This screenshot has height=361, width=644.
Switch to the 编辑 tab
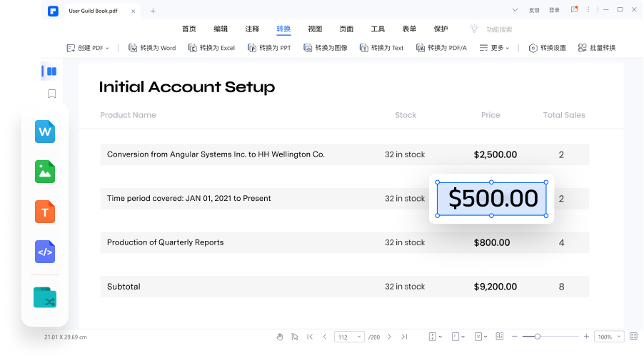(221, 29)
